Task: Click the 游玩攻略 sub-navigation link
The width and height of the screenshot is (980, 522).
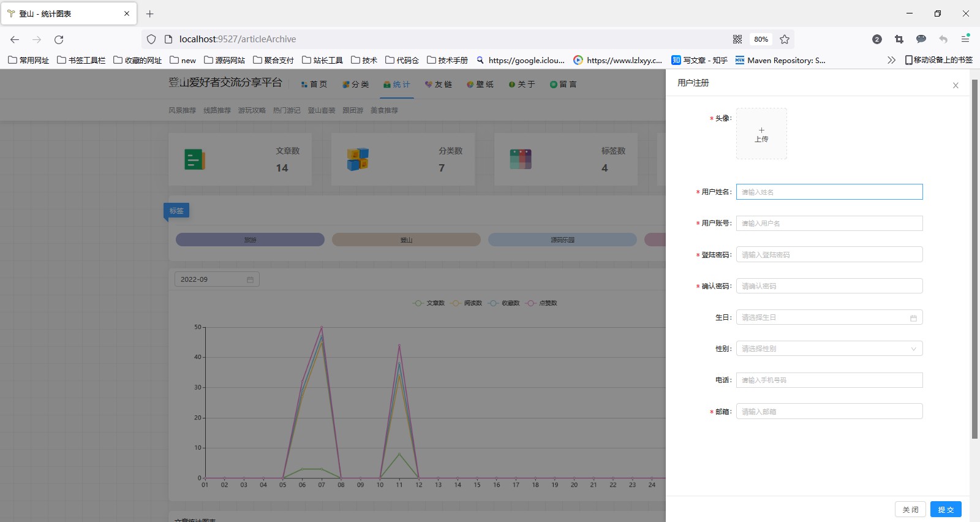Action: click(x=252, y=110)
